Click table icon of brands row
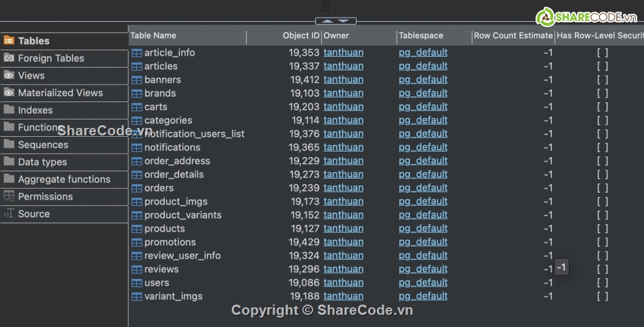Viewport: 644px width, 327px height. [x=137, y=93]
